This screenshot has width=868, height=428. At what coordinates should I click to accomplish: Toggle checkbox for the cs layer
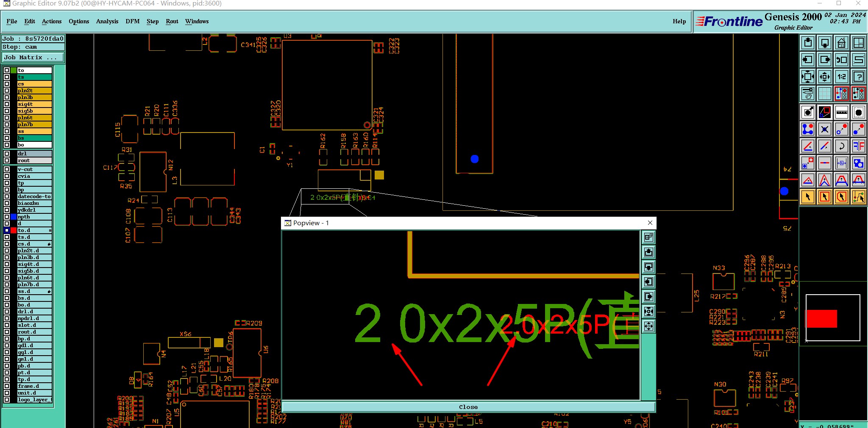pyautogui.click(x=7, y=84)
